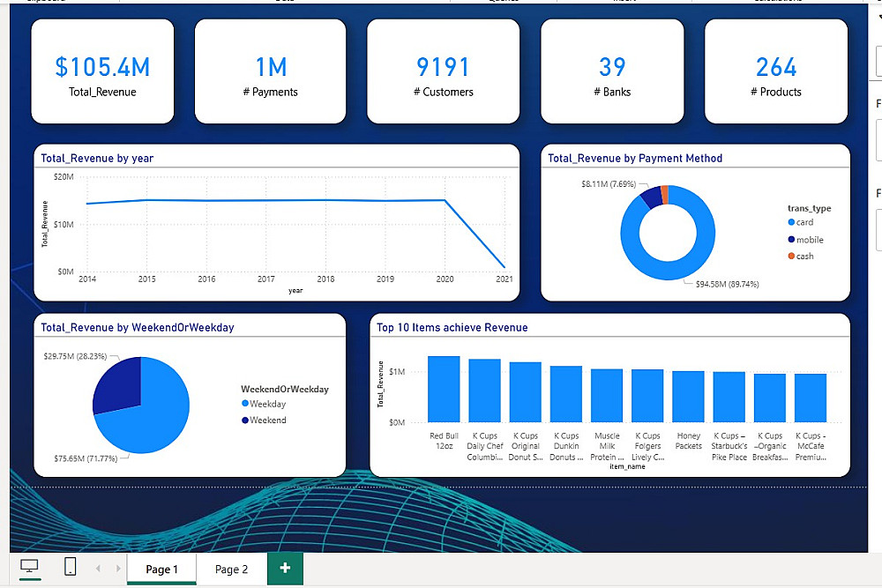Switch to desktop layout view icon
This screenshot has height=588, width=882.
[29, 567]
